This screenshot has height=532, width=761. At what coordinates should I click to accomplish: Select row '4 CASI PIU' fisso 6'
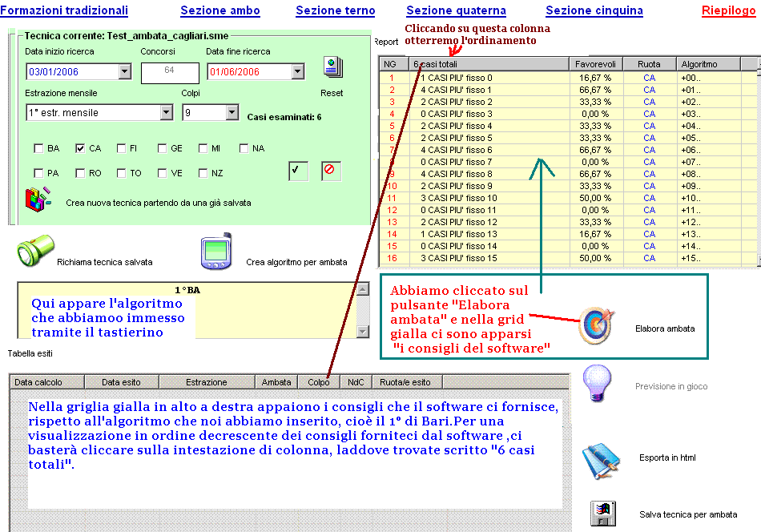[x=567, y=150]
